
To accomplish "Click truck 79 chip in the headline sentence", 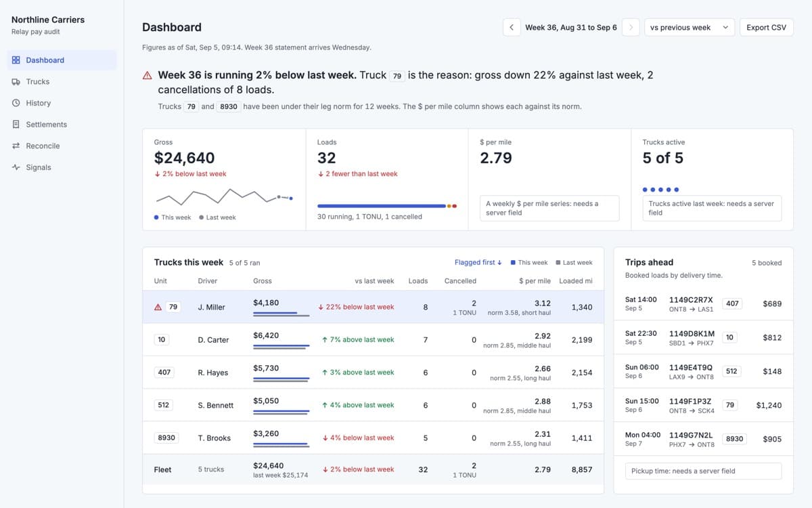I will pos(397,76).
